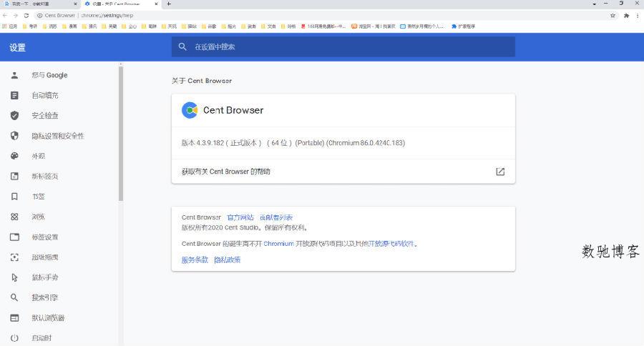Open 搜索引擎 via its magnifier icon
Viewport: 644px width, 346px height.
[14, 297]
